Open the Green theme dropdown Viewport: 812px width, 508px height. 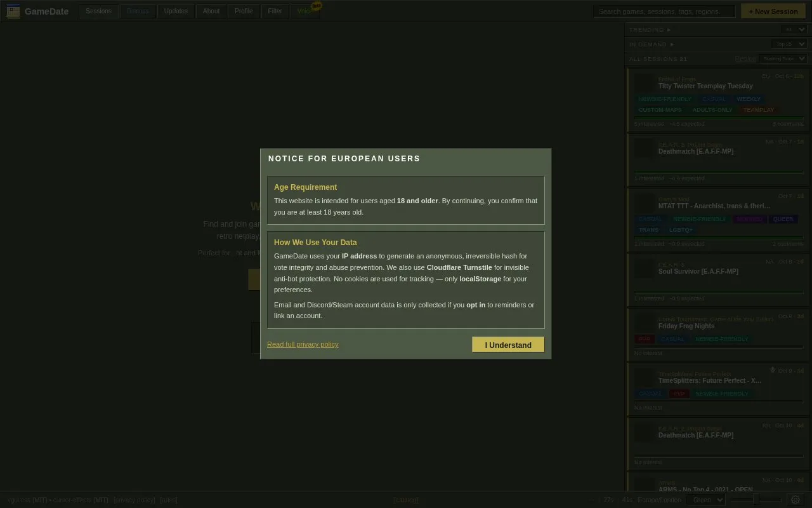click(x=706, y=500)
